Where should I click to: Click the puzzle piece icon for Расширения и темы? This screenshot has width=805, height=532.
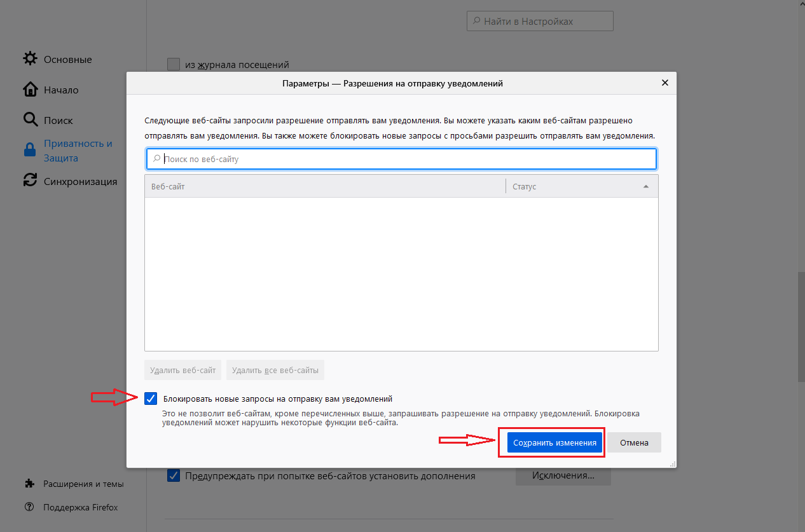point(29,484)
